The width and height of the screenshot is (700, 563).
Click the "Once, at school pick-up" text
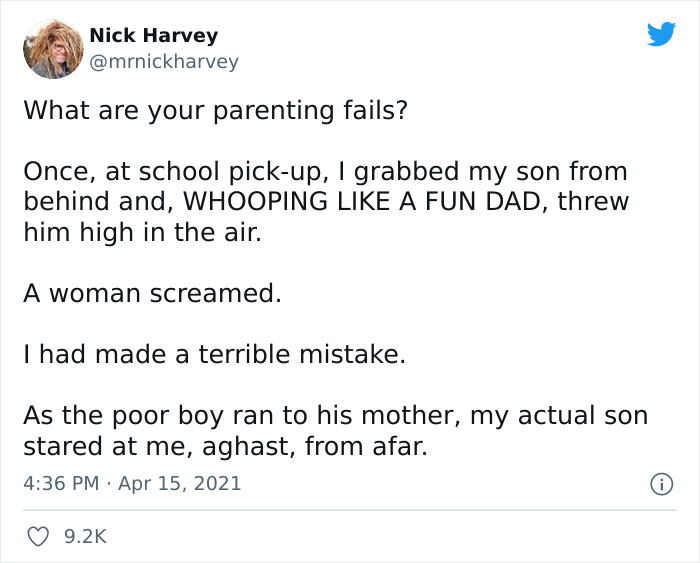[x=161, y=172]
